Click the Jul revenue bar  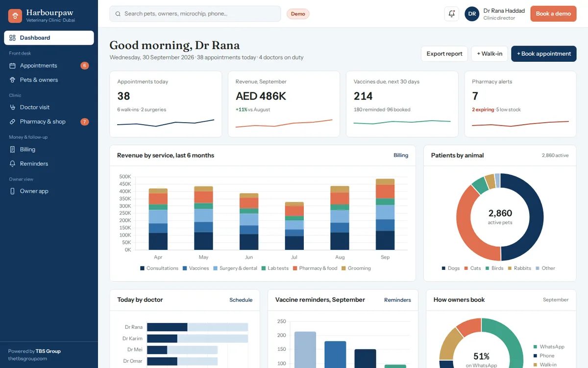pos(294,226)
